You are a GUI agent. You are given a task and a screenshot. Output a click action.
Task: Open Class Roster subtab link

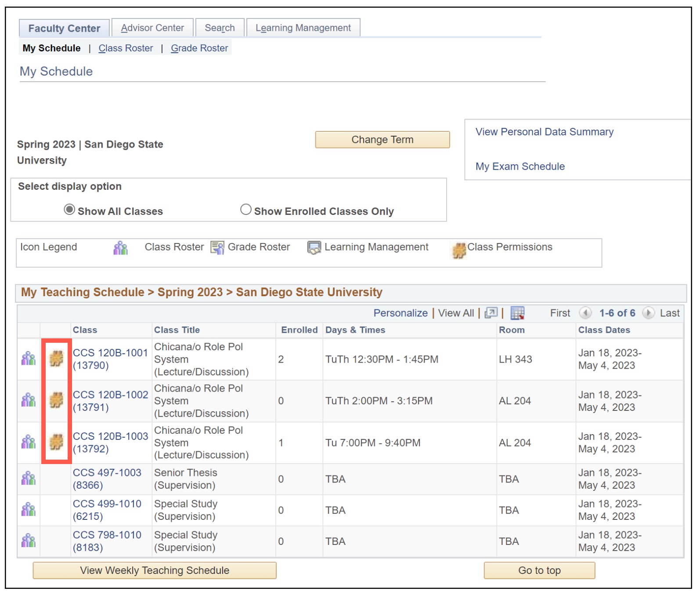126,48
